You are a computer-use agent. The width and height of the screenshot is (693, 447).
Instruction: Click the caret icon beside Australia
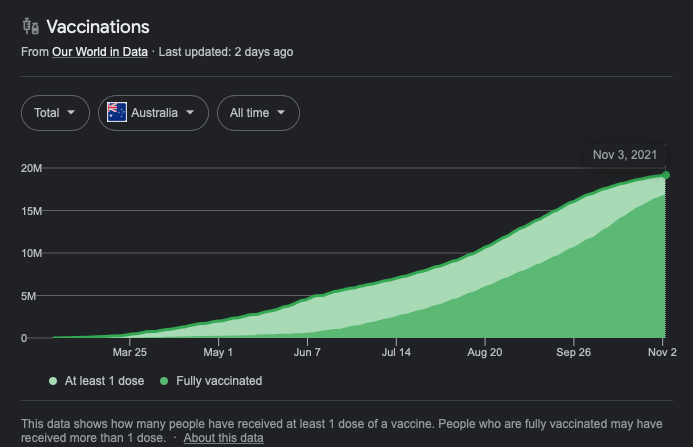coord(190,113)
